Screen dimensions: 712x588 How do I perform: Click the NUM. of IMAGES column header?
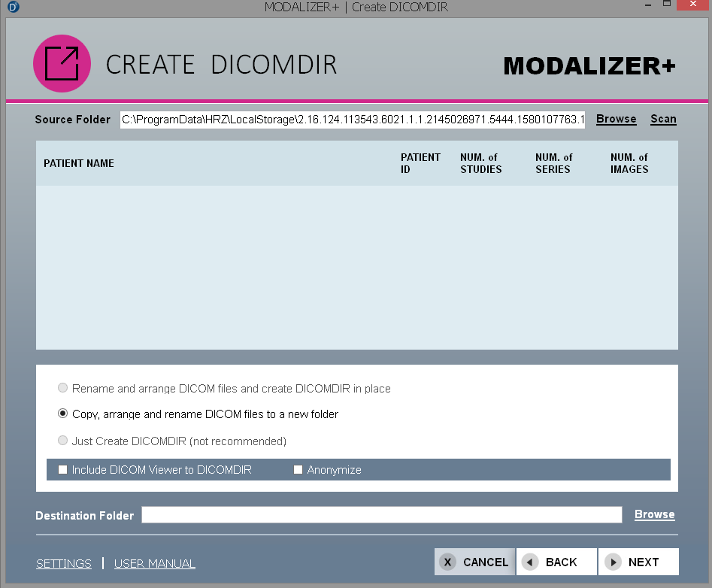[x=629, y=163]
